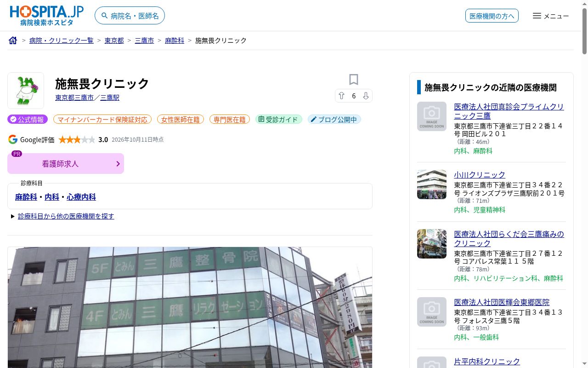588x368 pixels.
Task: Open 受診ガイド tag
Action: pyautogui.click(x=279, y=120)
